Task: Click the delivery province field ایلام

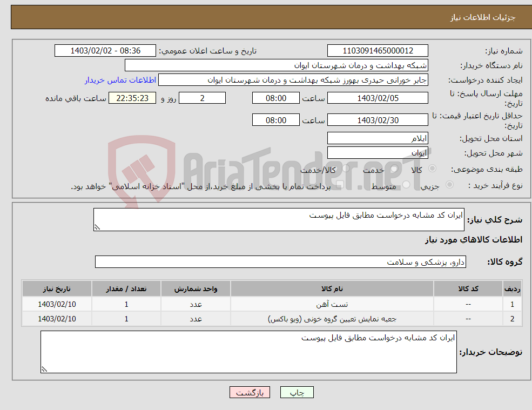Action: click(x=378, y=138)
